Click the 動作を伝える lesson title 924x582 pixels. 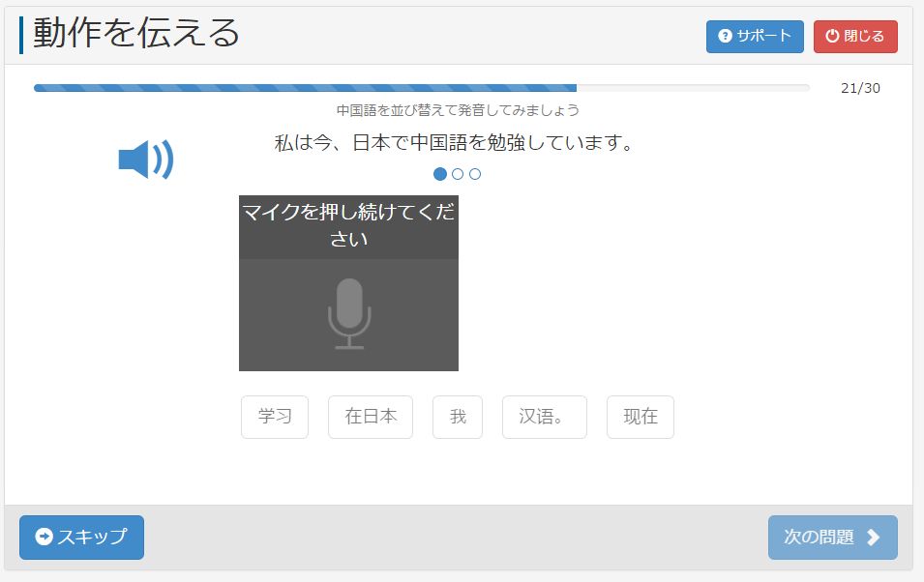pyautogui.click(x=136, y=33)
